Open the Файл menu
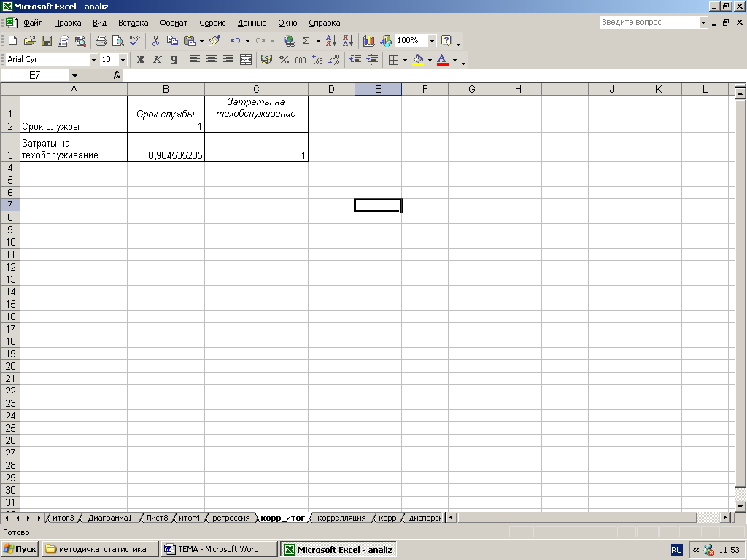Screen dimensions: 747x560 (x=33, y=23)
